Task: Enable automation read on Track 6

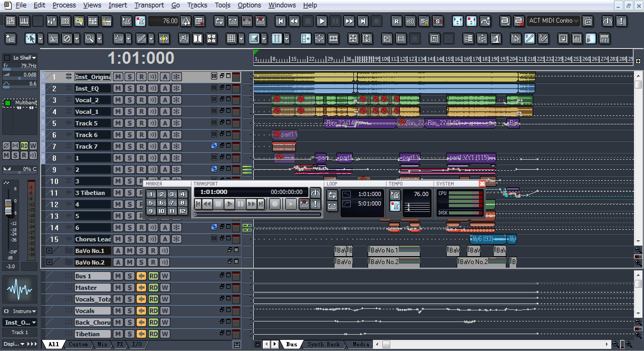Action: (x=165, y=135)
